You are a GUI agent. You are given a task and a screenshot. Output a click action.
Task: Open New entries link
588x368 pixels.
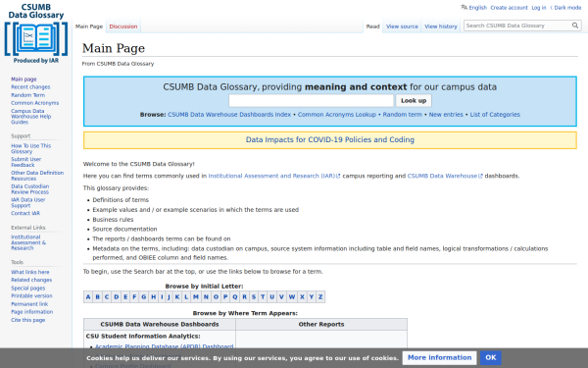pos(446,115)
